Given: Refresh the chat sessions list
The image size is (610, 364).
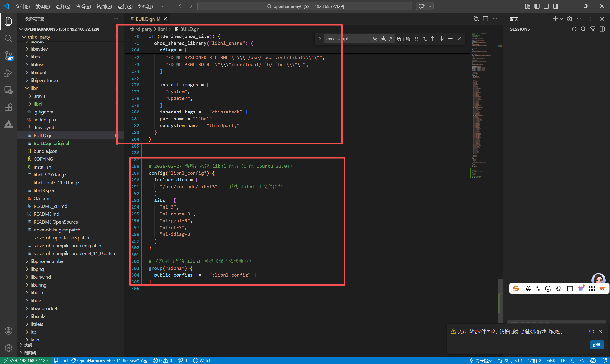Looking at the screenshot, I should click(x=574, y=29).
